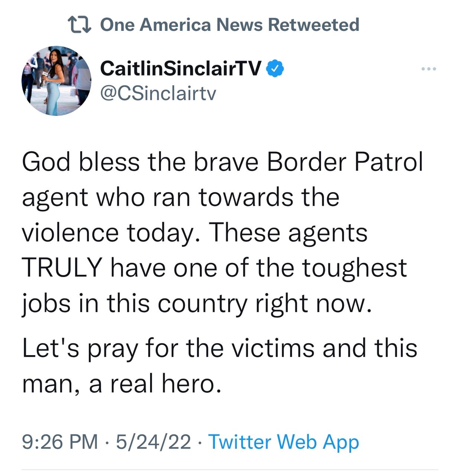Screen dimensions: 460x476
Task: Click the 5/24/22 date
Action: click(153, 442)
